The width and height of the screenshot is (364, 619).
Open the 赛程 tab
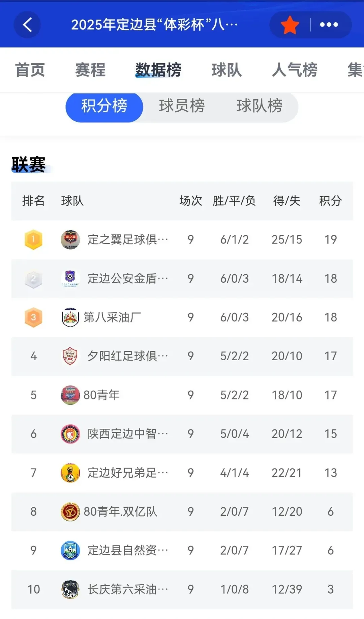pyautogui.click(x=90, y=70)
